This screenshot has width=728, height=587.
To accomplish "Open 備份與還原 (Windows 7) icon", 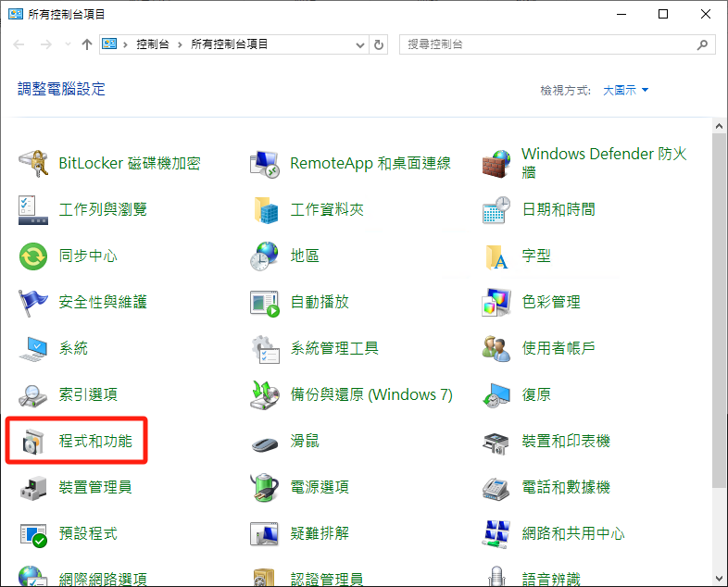I will [x=265, y=395].
